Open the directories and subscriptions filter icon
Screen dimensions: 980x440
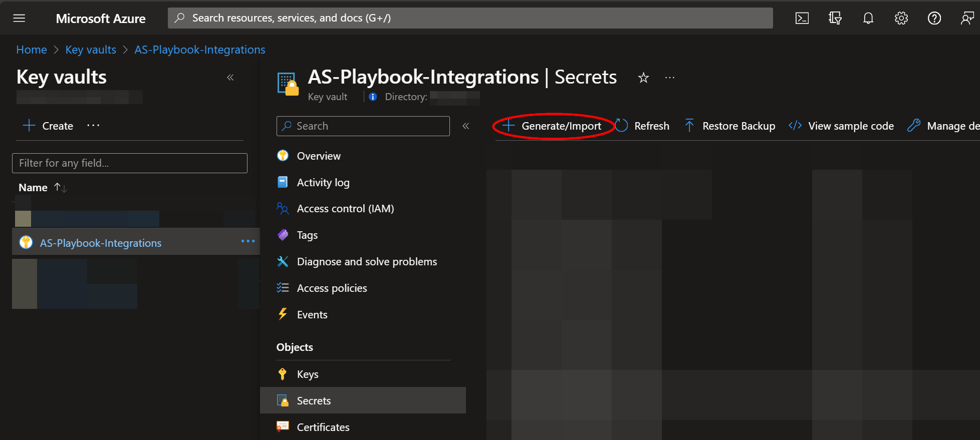pos(835,18)
